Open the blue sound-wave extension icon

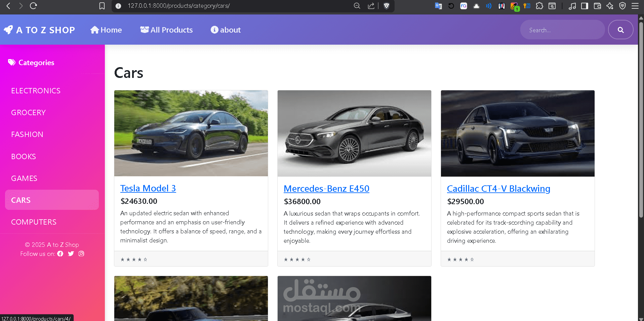coord(489,6)
